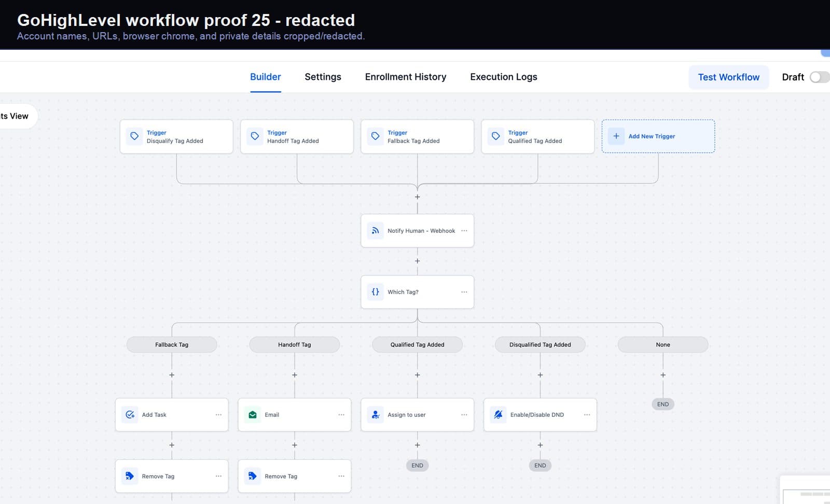Click the Disqualify Tag Added trigger tag icon

tap(134, 136)
